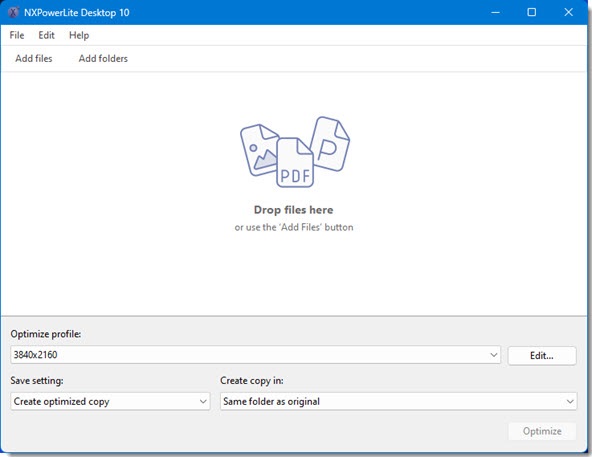Open the Help menu
Viewport: 592px width, 457px height.
[79, 35]
